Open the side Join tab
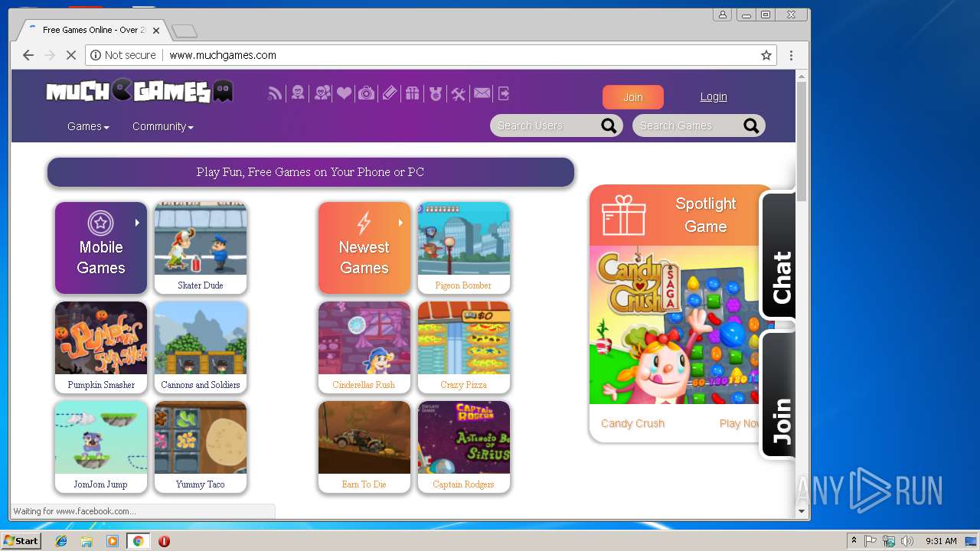 click(778, 395)
